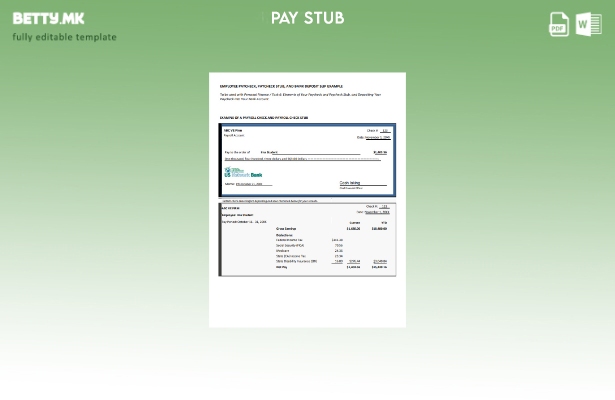
Task: Click the 'Example of a payroll check' subheading
Action: click(264, 117)
